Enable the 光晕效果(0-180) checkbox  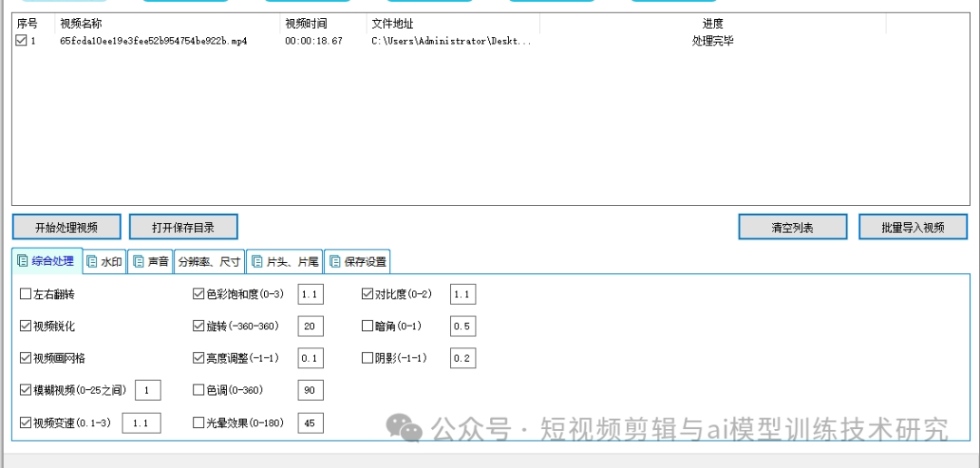click(199, 423)
